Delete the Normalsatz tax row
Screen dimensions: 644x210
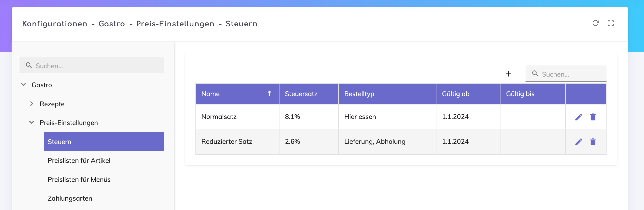coord(593,117)
